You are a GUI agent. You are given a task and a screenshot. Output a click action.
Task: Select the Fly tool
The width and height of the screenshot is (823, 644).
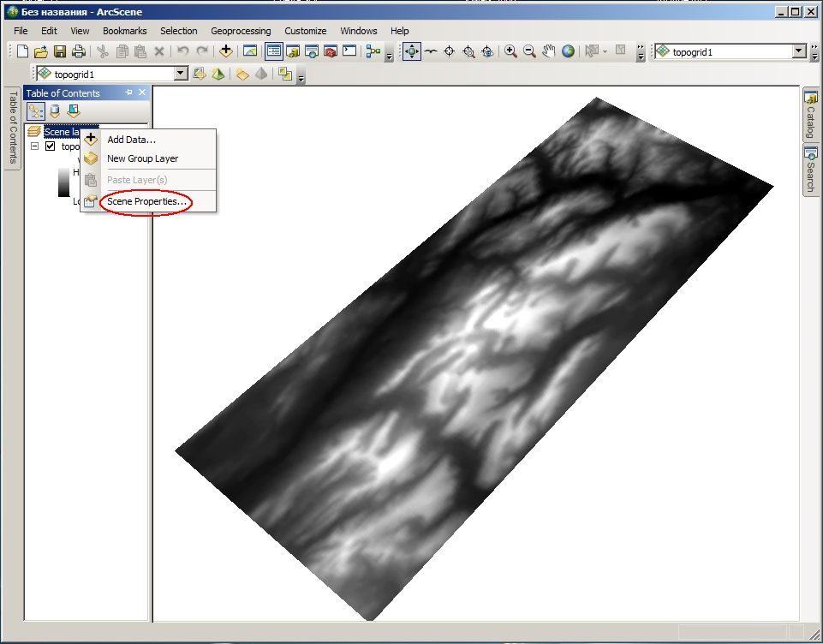[431, 51]
